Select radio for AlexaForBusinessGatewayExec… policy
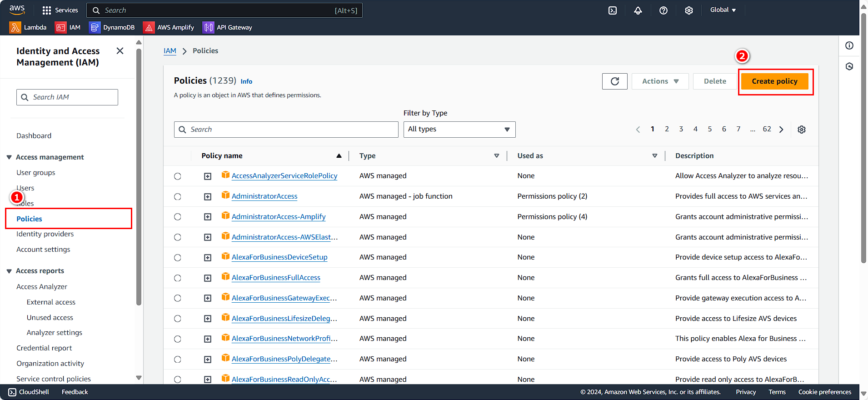Screen dimensions: 868x400 [178, 298]
